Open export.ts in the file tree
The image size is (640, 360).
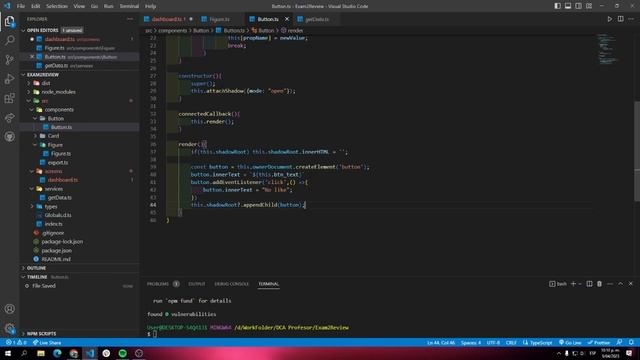[x=58, y=162]
